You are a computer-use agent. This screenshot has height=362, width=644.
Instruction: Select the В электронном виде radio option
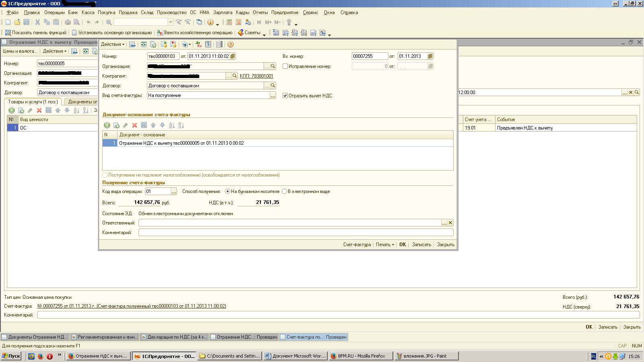(285, 191)
